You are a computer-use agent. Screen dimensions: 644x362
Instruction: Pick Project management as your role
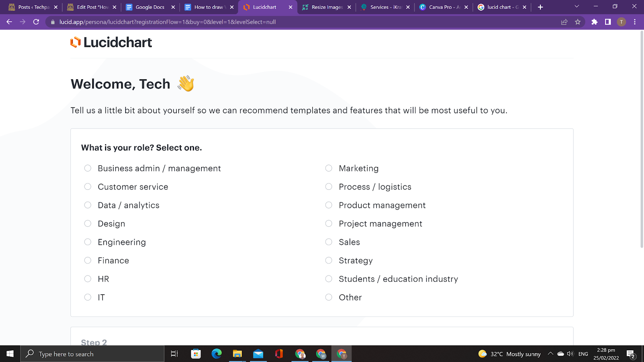329,224
